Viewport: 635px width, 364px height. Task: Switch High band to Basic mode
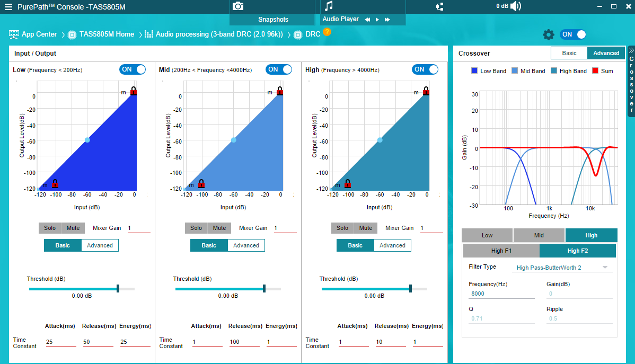[355, 245]
